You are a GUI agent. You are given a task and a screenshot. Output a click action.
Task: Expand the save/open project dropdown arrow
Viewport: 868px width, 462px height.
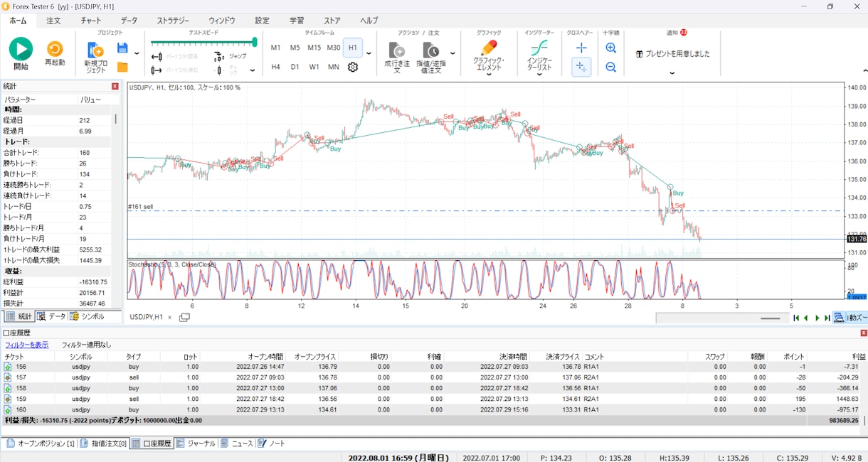click(137, 53)
